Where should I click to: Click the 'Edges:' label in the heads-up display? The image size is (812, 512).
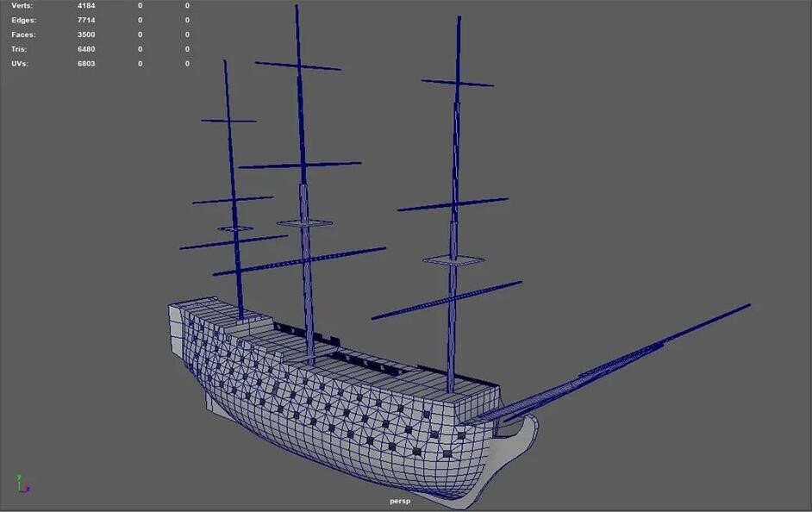click(24, 20)
